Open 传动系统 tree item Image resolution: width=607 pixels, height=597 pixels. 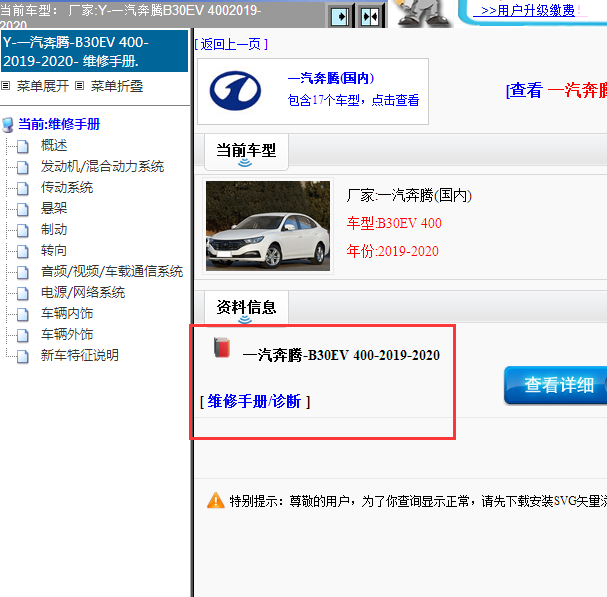pos(67,187)
